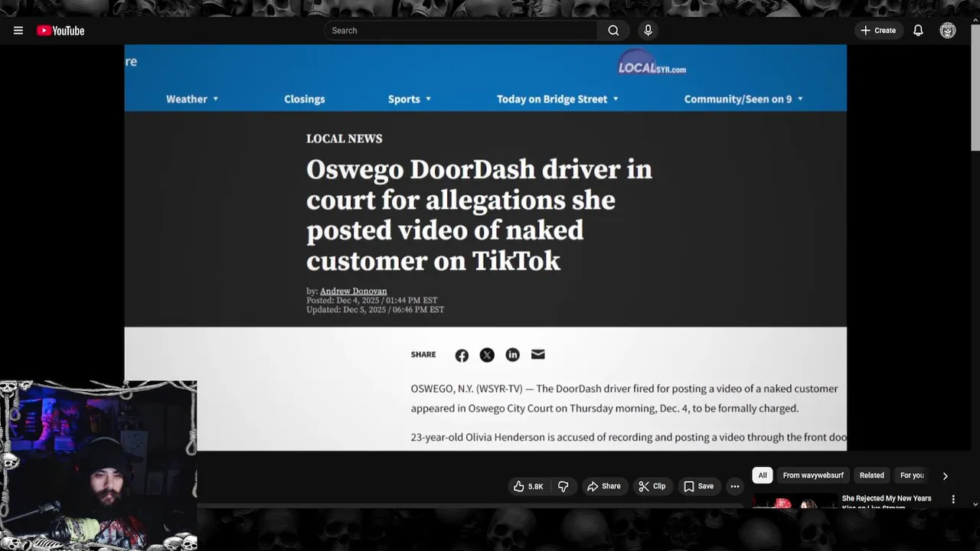The height and width of the screenshot is (551, 980).
Task: Open the She Rejected My New Years video title
Action: click(887, 502)
